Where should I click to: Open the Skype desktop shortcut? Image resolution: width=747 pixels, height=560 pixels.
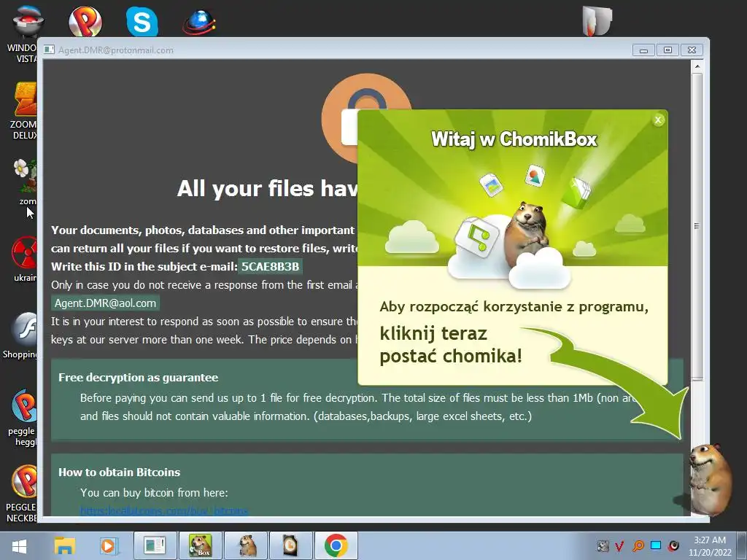pyautogui.click(x=142, y=21)
